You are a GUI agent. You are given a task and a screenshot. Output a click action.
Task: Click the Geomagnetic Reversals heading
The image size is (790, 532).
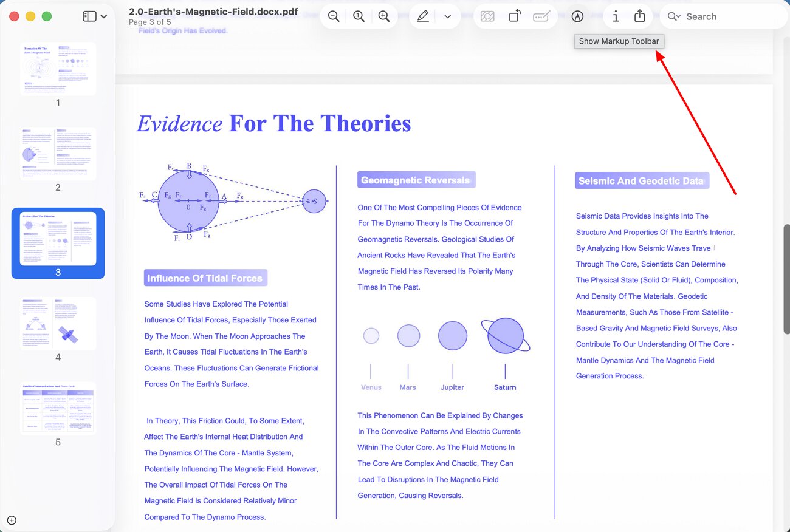(x=416, y=180)
